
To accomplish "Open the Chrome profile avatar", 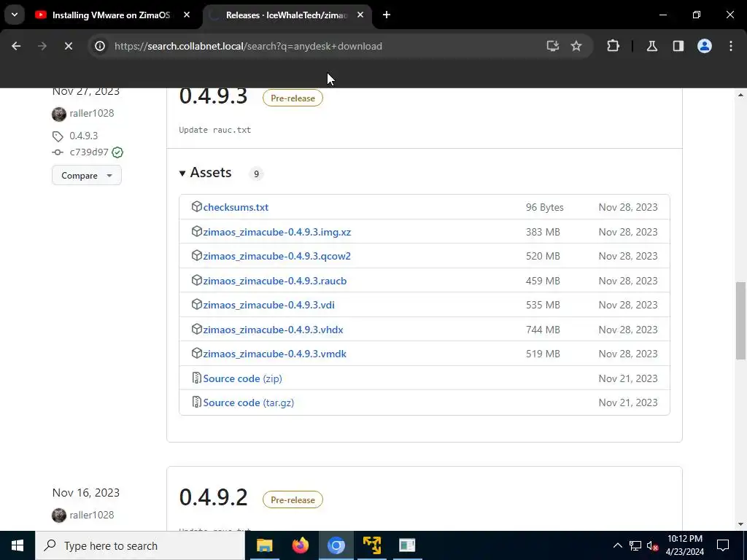I will 705,46.
